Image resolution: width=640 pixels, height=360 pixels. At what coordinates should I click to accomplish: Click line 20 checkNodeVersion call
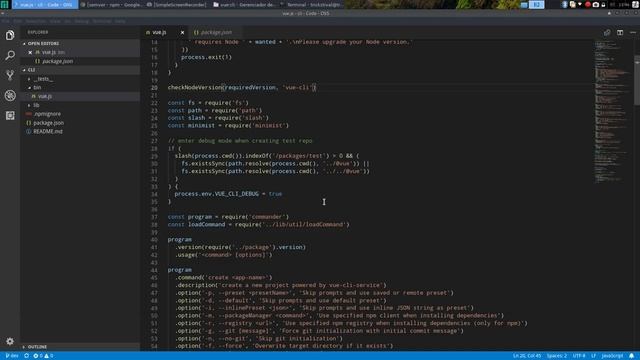(242, 87)
